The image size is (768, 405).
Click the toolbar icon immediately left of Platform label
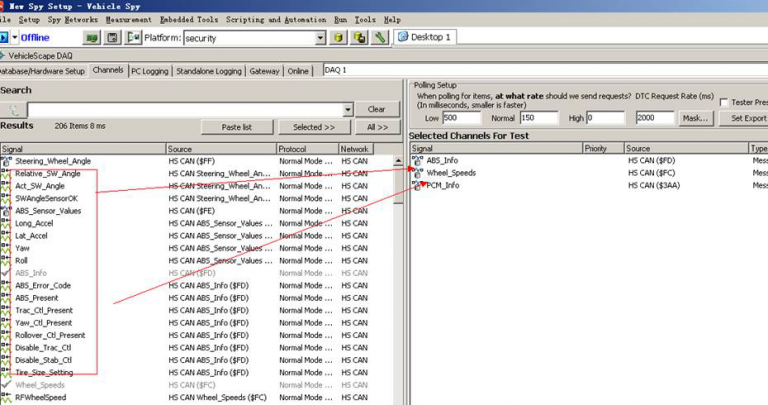132,38
